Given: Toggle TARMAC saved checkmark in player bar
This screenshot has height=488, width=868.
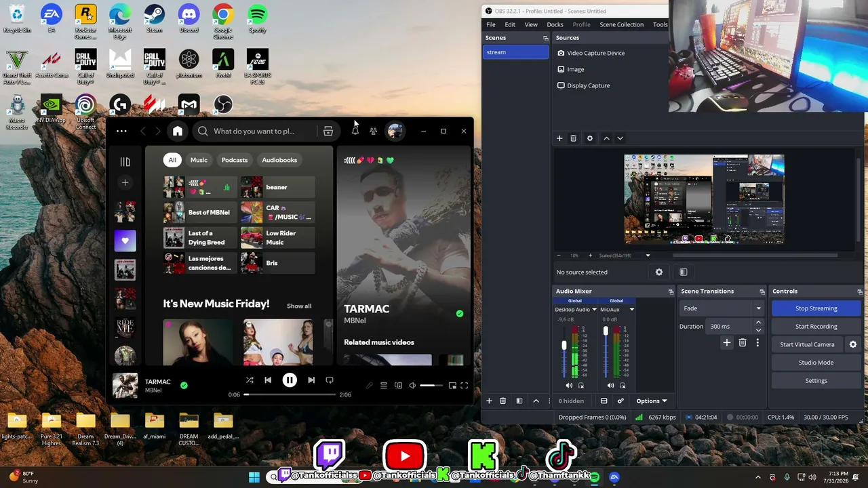Looking at the screenshot, I should [184, 385].
